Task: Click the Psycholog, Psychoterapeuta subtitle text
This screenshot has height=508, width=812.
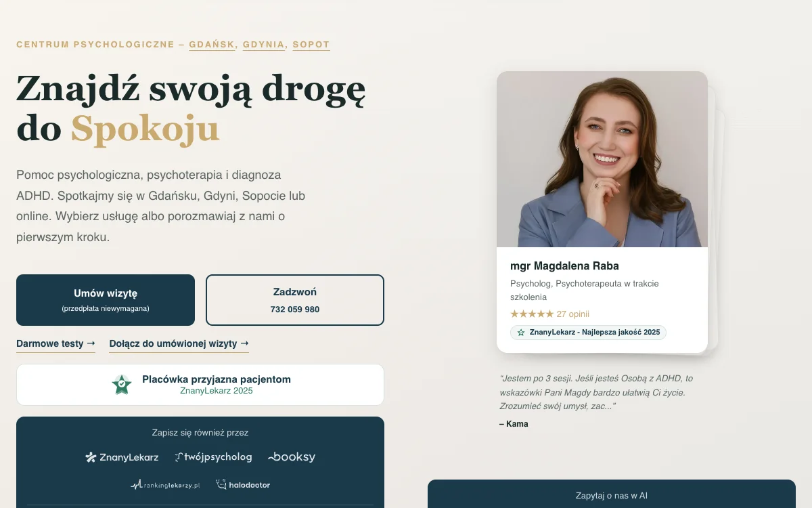Action: pyautogui.click(x=585, y=290)
